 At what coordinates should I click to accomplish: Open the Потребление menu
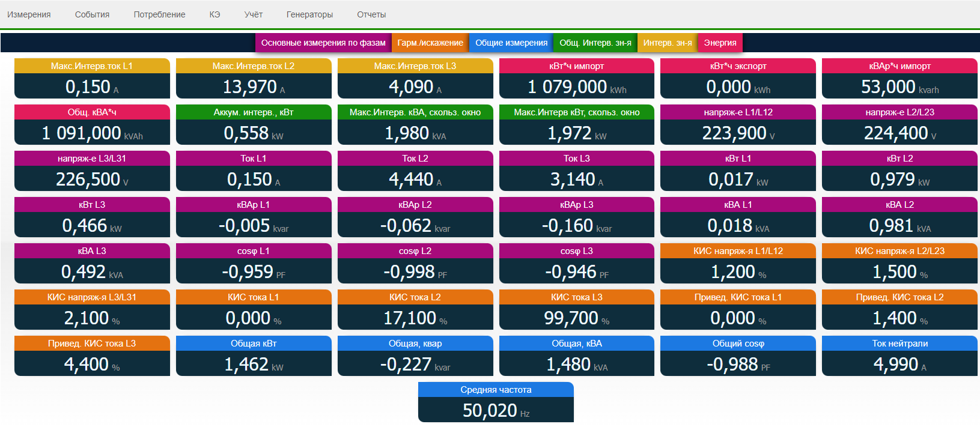[x=159, y=14]
